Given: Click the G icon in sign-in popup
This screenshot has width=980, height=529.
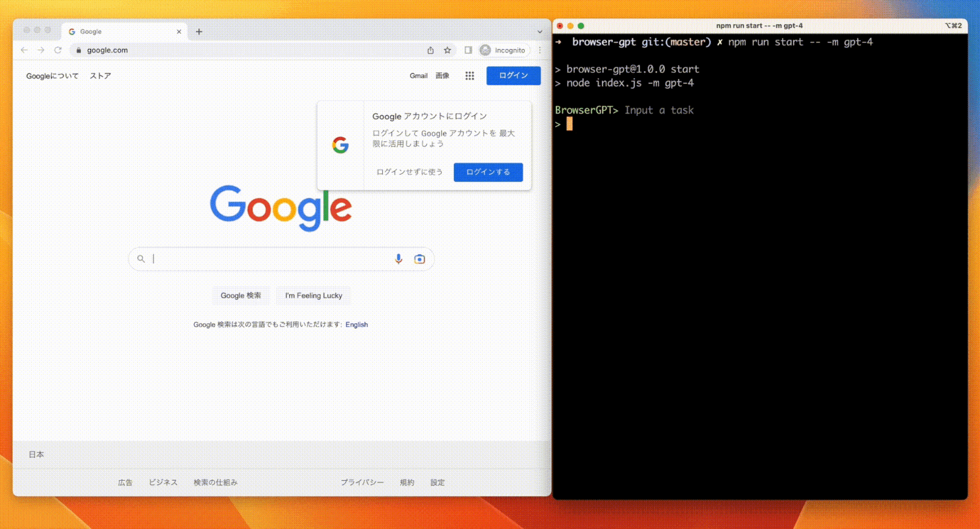Looking at the screenshot, I should (341, 145).
